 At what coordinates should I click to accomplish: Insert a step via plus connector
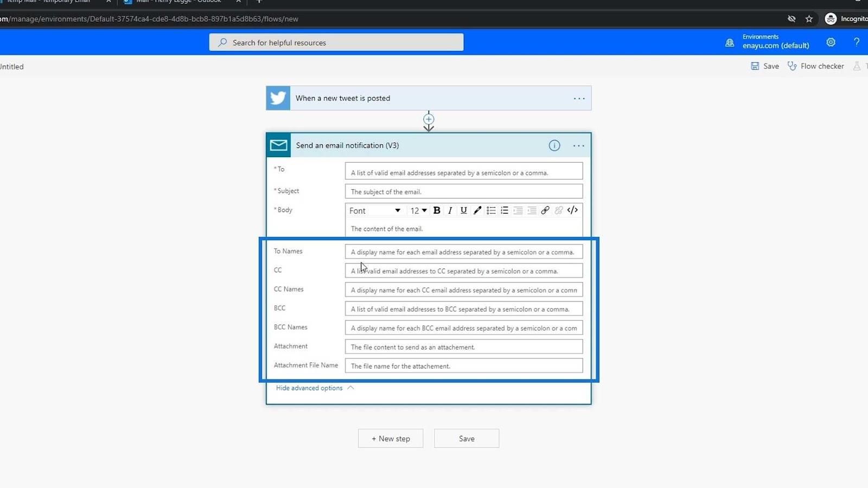tap(429, 119)
